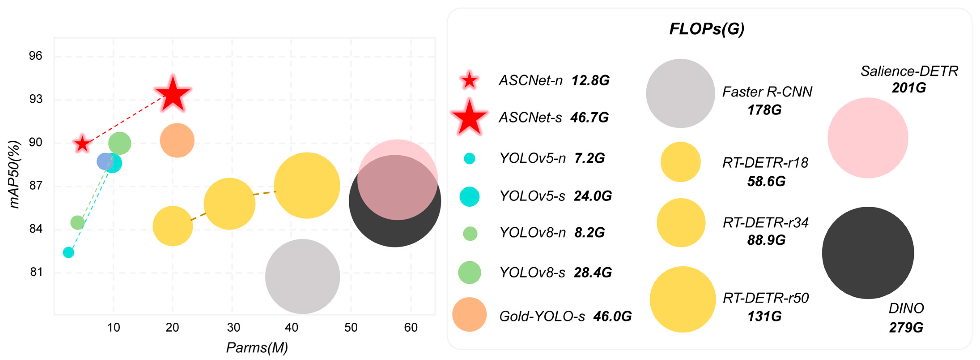Select the YOLOv5-n teal legend circle
Viewport: 980px width, 360px height.
tap(469, 158)
